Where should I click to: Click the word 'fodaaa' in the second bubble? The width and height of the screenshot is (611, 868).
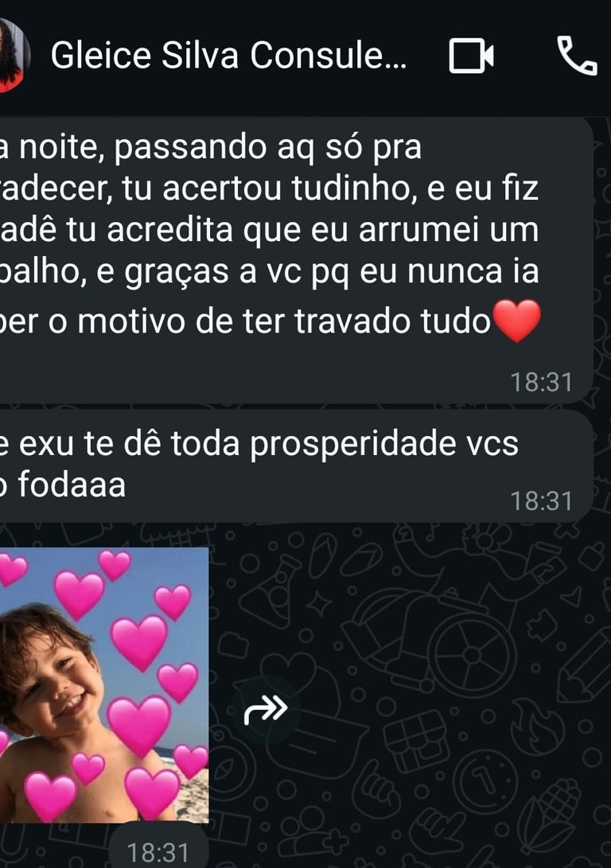pos(72,485)
